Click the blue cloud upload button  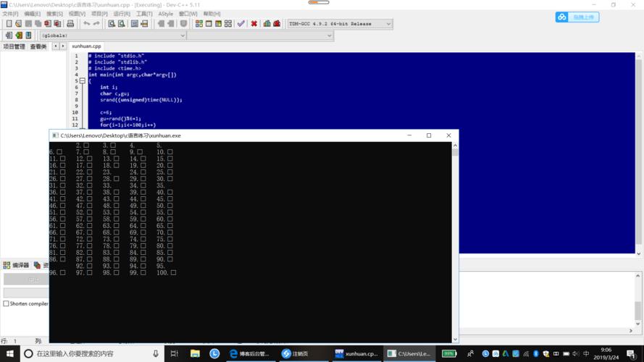coord(577,17)
